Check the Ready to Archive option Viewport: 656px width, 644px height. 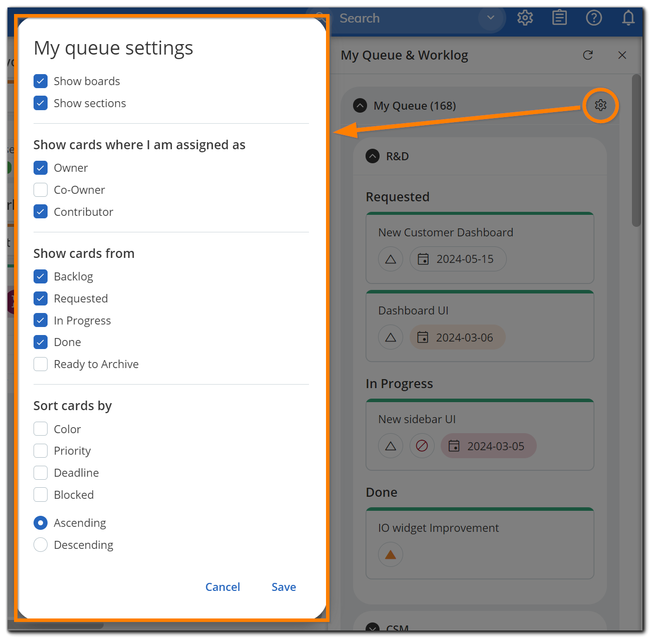point(41,364)
